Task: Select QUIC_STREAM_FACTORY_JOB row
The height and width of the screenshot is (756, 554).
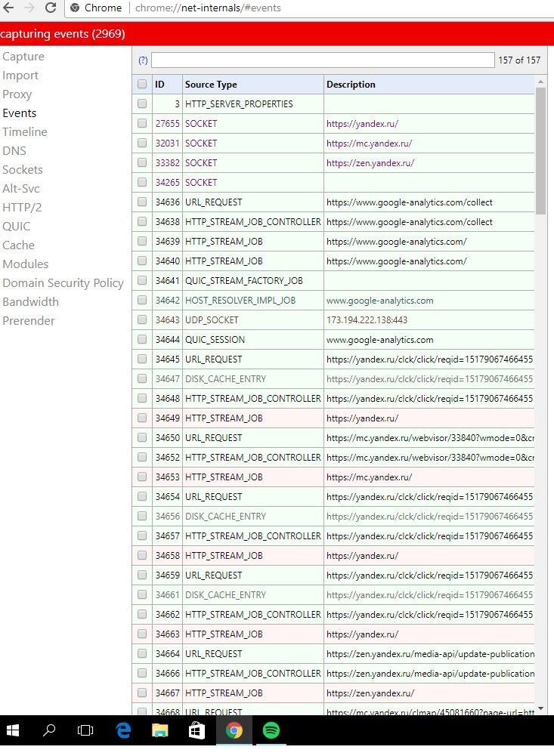Action: pyautogui.click(x=333, y=281)
